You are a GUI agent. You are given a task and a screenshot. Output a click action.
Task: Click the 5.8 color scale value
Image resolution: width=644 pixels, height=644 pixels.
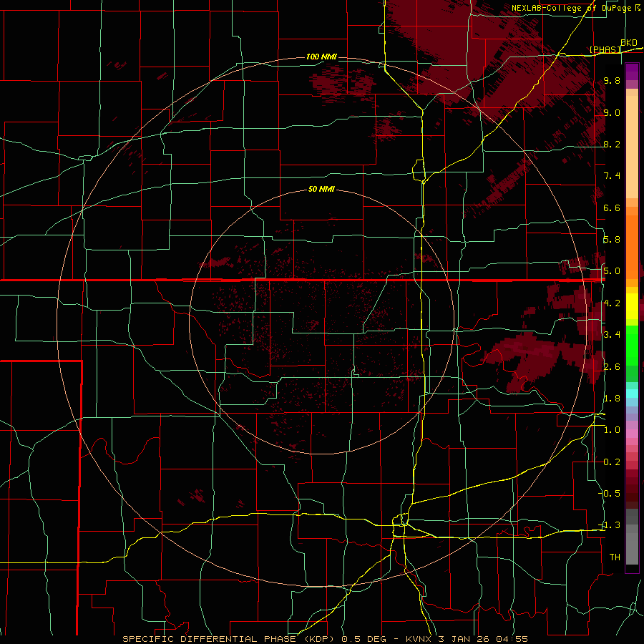tap(612, 240)
